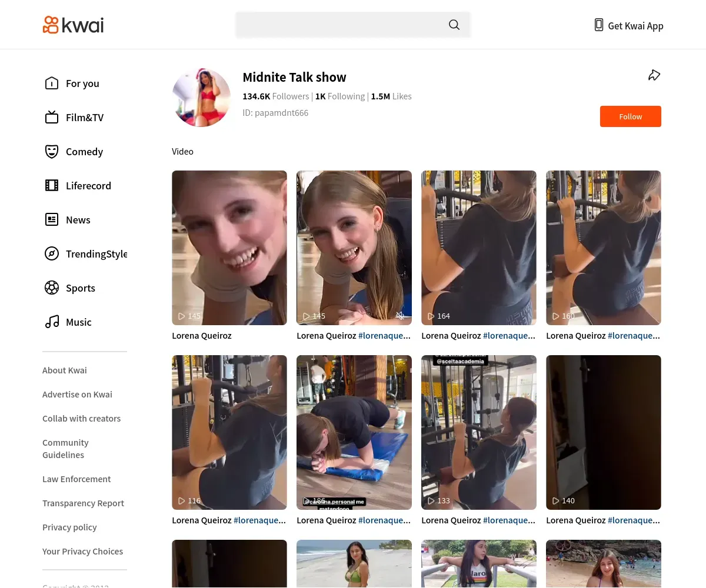Click the play icon next to 133 views
This screenshot has width=706, height=588.
[431, 501]
